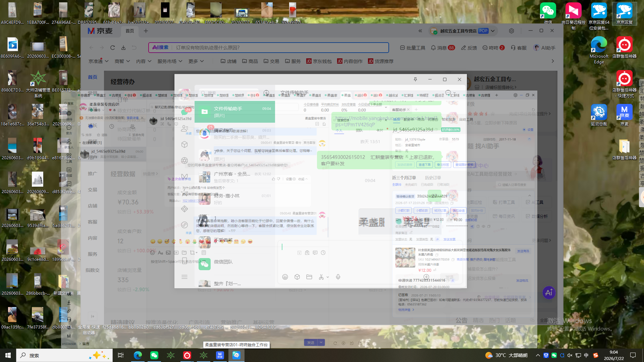
Task: Open 广州京客 group chat in WeChat
Action: tap(235, 177)
